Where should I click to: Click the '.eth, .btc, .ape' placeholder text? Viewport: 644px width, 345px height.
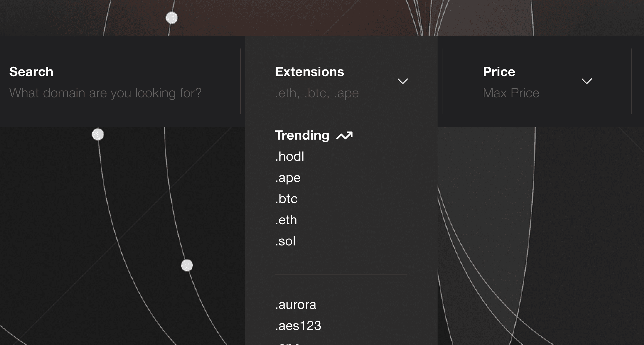317,93
